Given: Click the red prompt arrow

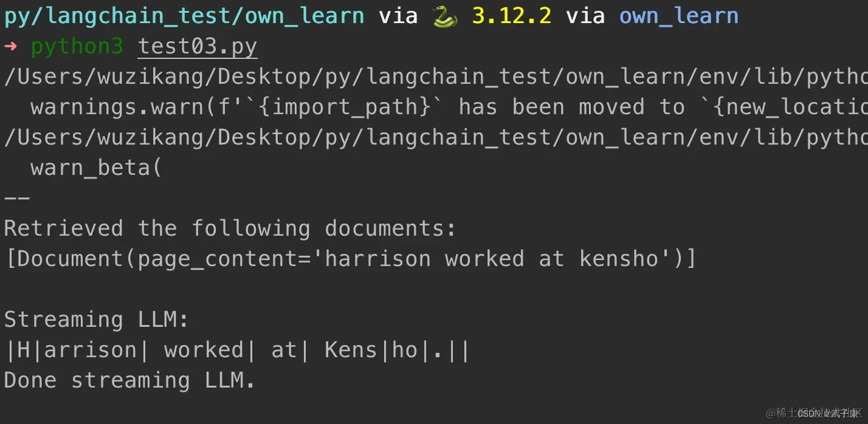Looking at the screenshot, I should [x=11, y=47].
